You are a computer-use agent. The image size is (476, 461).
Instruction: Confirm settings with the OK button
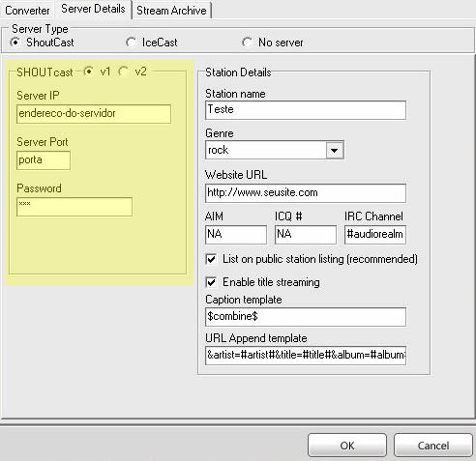click(347, 446)
